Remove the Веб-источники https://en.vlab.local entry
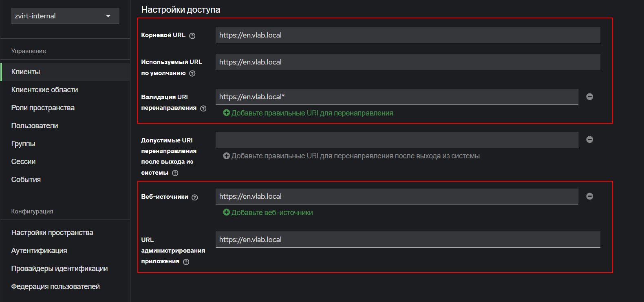Image resolution: width=644 pixels, height=302 pixels. click(589, 196)
